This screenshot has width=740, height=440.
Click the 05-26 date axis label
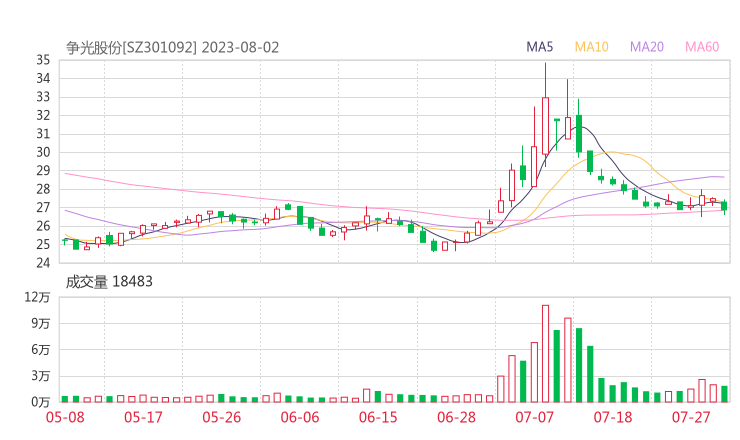pos(222,417)
